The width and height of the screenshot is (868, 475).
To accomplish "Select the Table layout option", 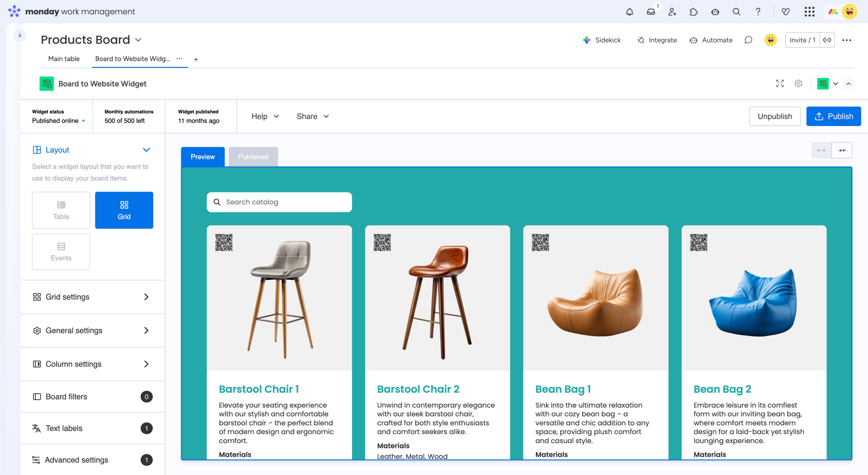I will click(61, 210).
